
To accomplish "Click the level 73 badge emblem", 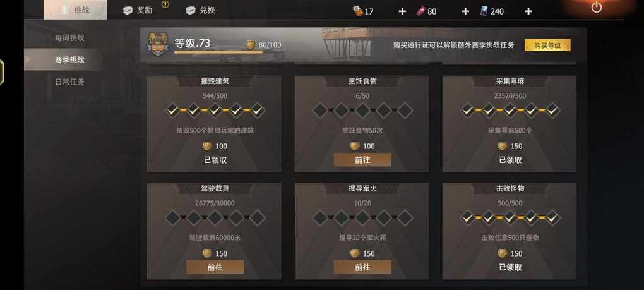I will coord(158,44).
